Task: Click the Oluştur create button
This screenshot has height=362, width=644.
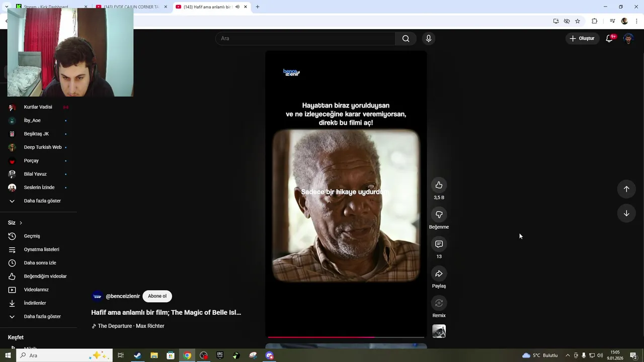Action: point(582,38)
